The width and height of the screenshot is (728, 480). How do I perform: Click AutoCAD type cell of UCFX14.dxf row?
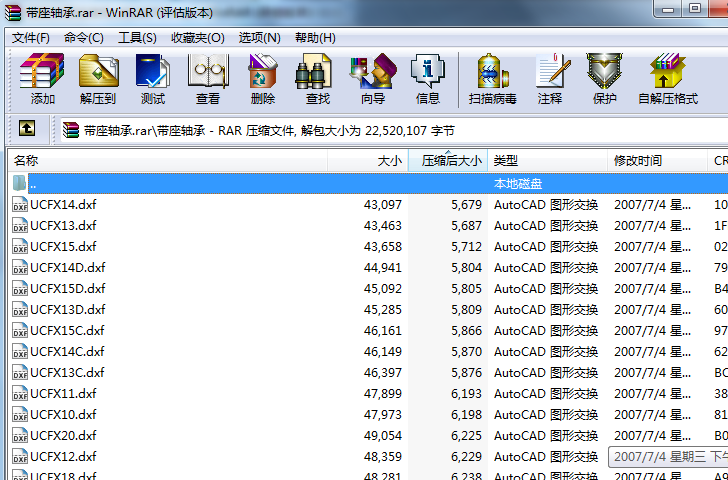click(x=546, y=204)
